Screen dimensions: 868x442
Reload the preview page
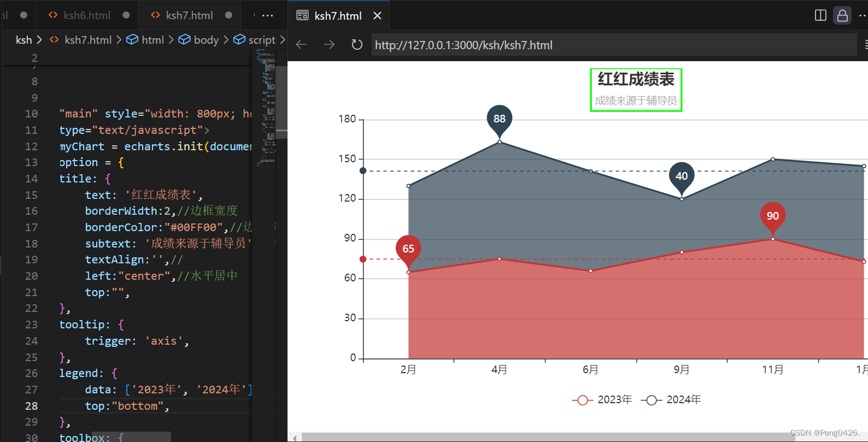pyautogui.click(x=357, y=44)
